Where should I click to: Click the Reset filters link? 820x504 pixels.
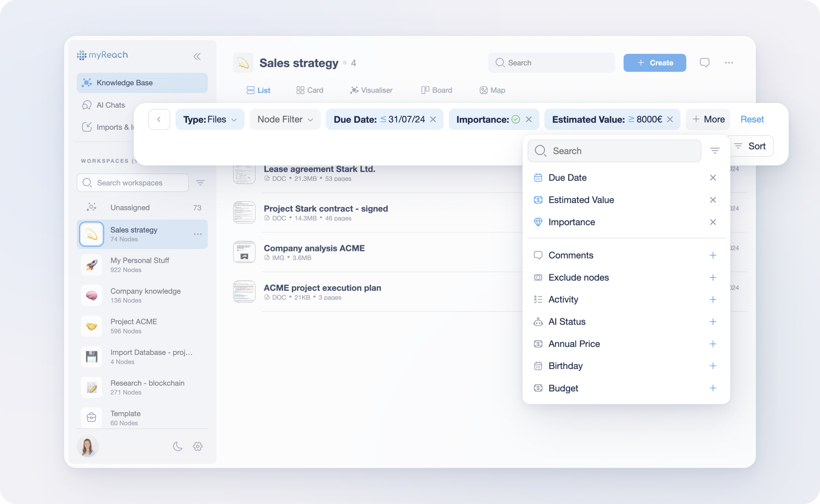(x=752, y=120)
